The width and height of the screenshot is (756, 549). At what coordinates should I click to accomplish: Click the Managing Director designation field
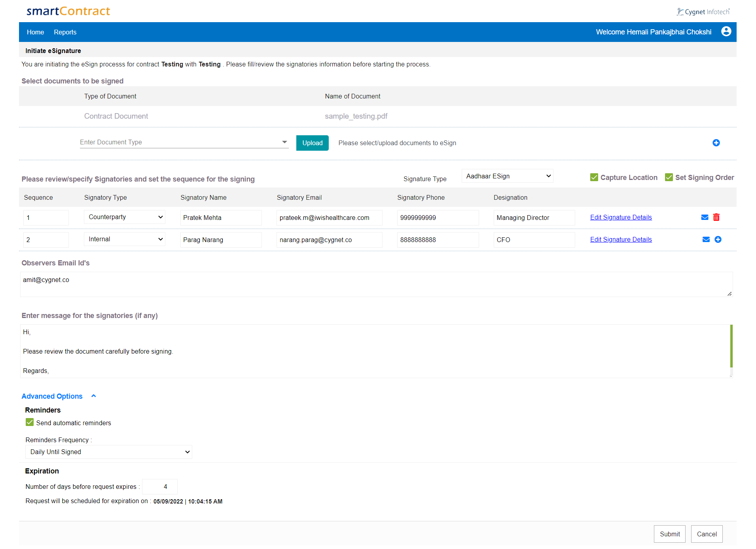534,218
